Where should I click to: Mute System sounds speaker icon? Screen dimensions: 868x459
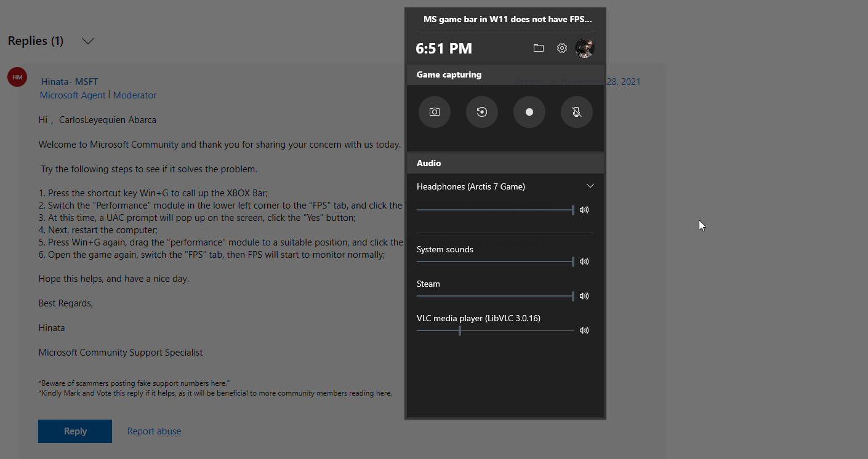(x=584, y=261)
